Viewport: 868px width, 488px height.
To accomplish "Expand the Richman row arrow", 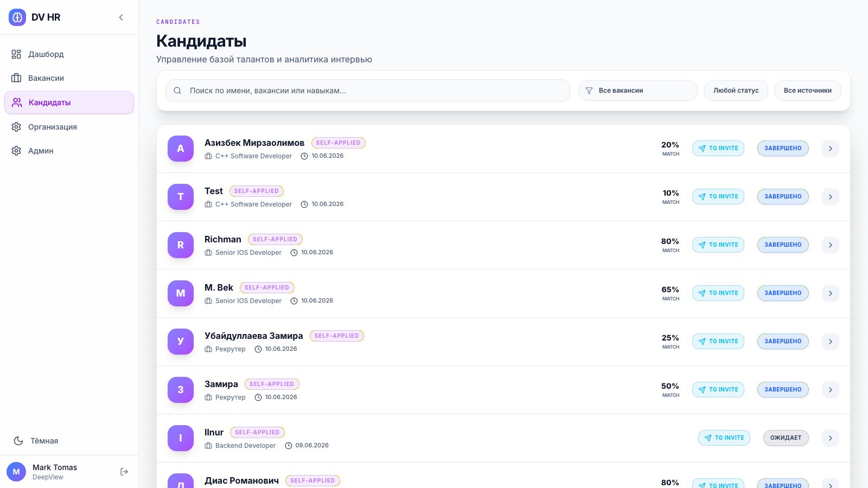I will click(831, 245).
